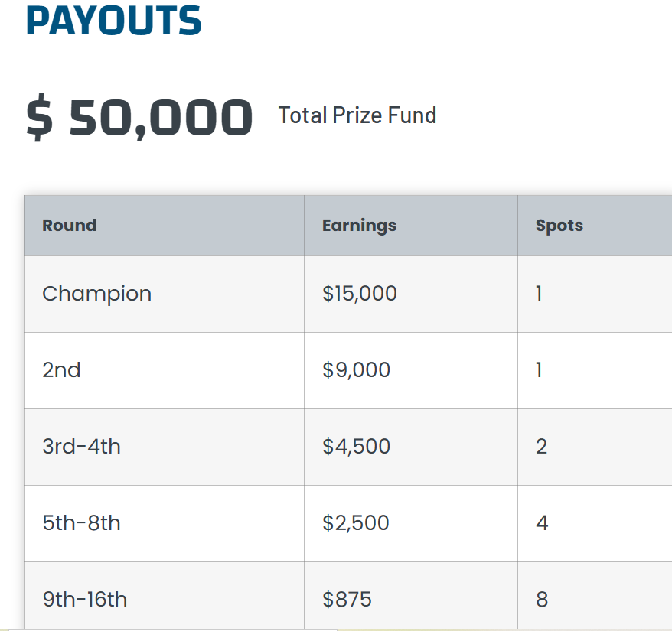Click the spots value 4 cell
The image size is (672, 631).
click(542, 523)
